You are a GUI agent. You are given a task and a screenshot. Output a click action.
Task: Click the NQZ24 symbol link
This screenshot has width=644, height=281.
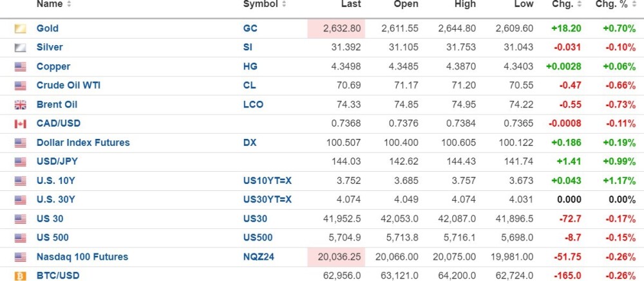coord(259,257)
